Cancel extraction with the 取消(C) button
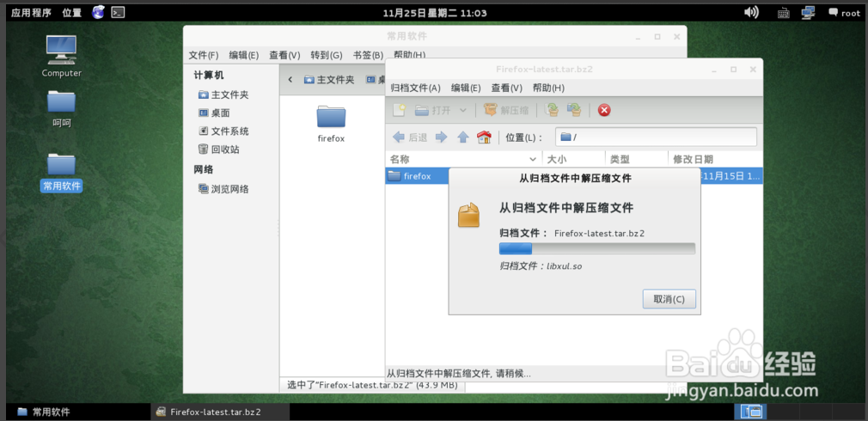Image resolution: width=868 pixels, height=421 pixels. (x=669, y=299)
